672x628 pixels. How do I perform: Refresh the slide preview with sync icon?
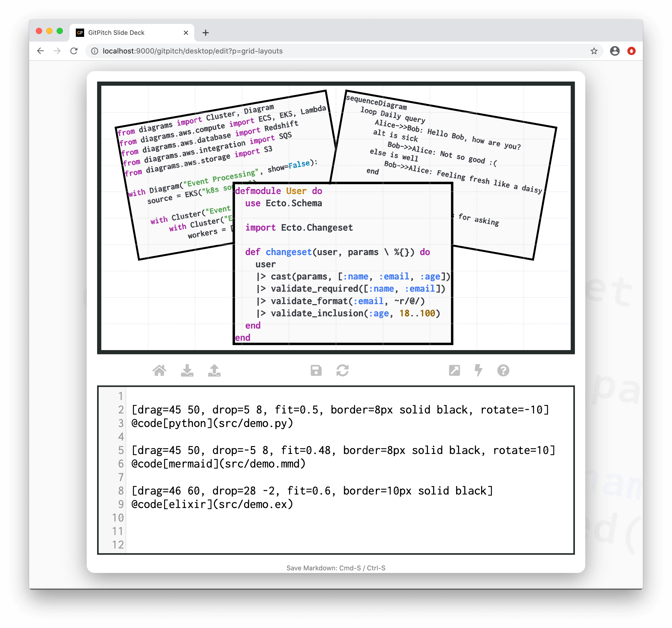pos(342,371)
